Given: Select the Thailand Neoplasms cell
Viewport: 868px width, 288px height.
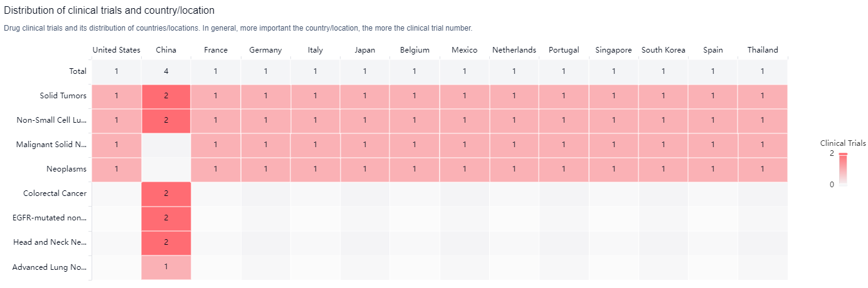Looking at the screenshot, I should click(763, 169).
